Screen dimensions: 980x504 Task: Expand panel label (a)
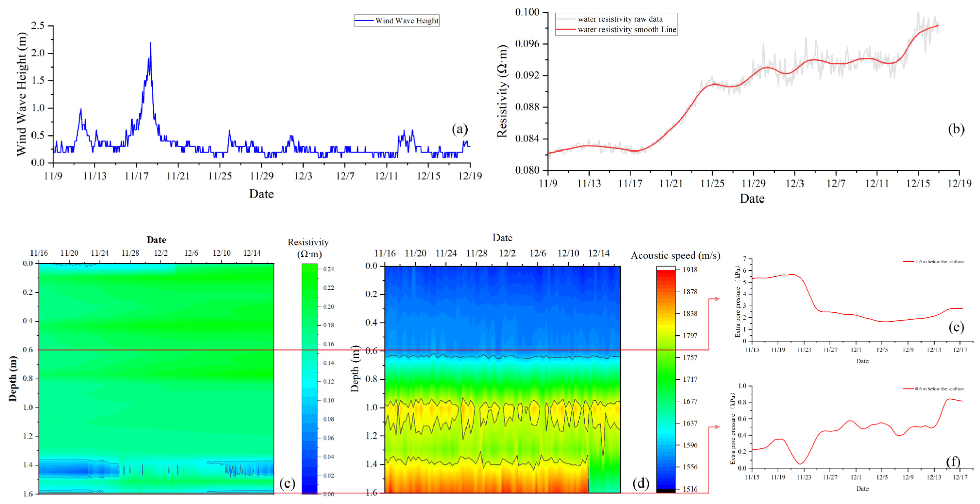(x=460, y=130)
